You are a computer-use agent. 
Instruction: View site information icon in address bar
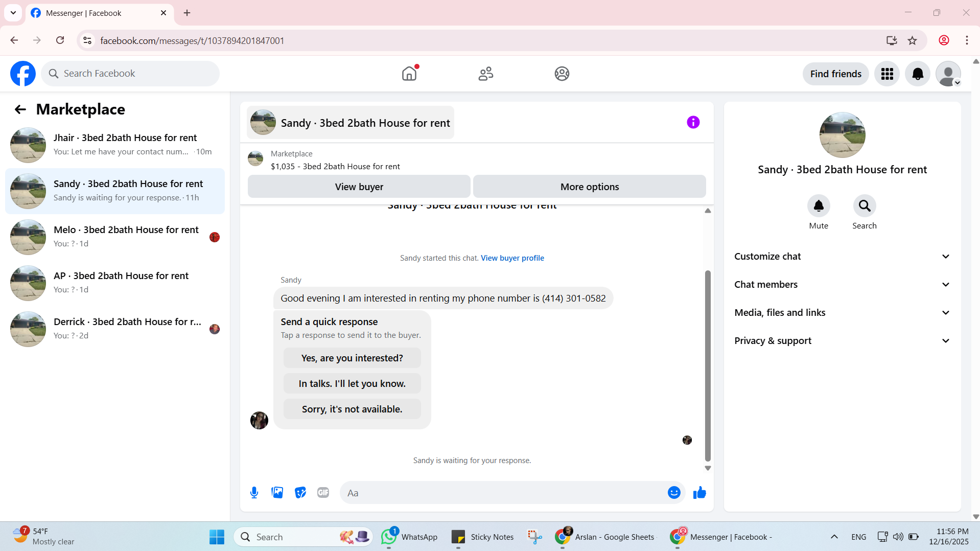[x=87, y=40]
